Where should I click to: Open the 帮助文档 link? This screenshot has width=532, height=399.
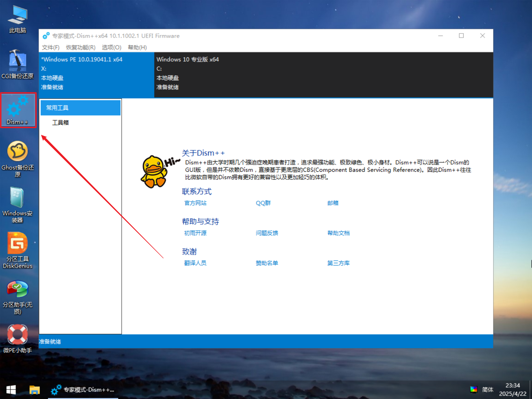339,233
